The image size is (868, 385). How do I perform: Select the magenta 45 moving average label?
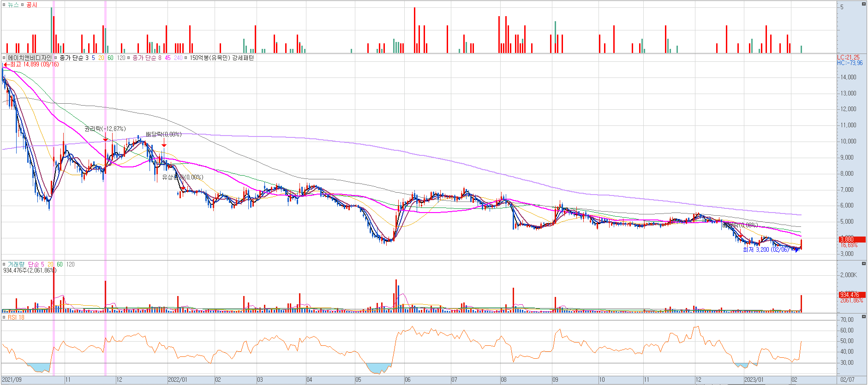tap(168, 58)
